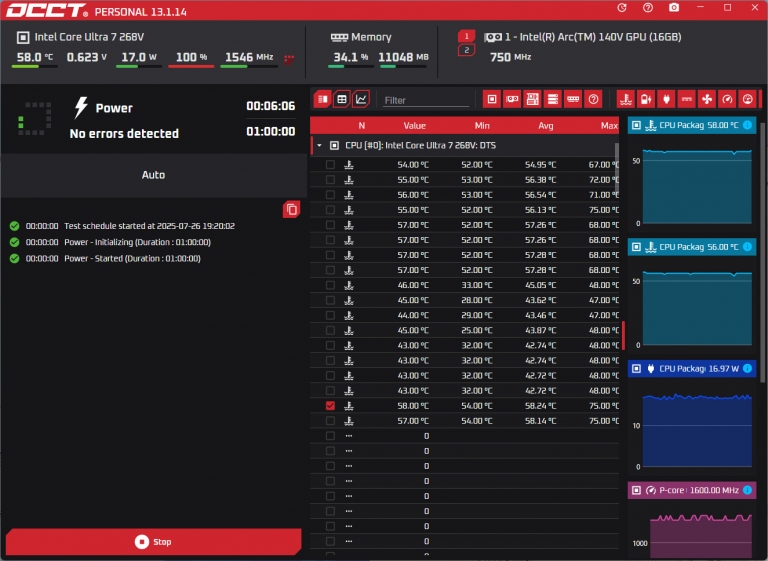The height and width of the screenshot is (561, 768).
Task: Toggle the unknown (question mark) sensor filter
Action: click(594, 99)
